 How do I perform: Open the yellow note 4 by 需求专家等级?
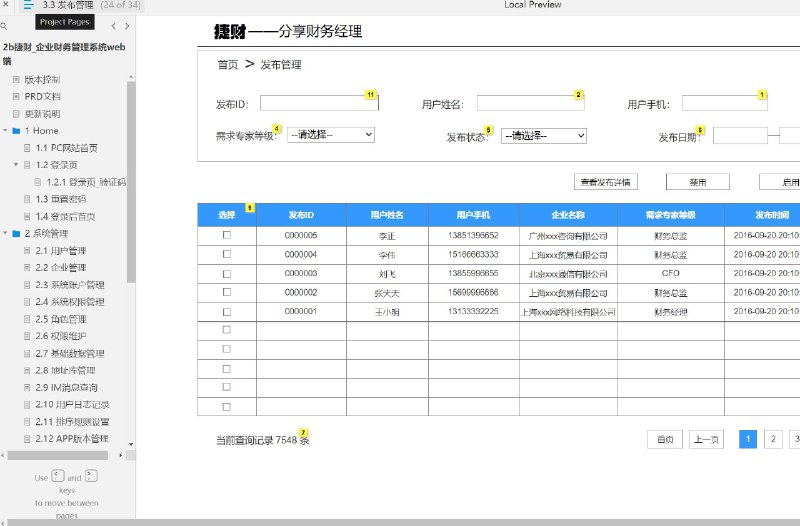point(277,129)
